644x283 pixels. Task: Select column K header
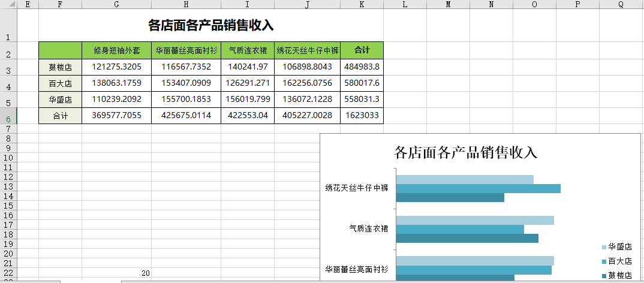click(x=362, y=5)
